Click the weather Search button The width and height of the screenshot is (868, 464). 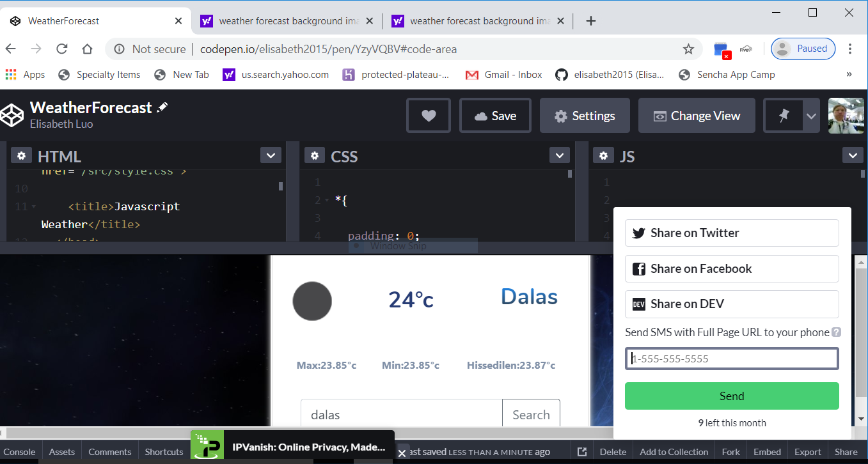click(x=531, y=414)
